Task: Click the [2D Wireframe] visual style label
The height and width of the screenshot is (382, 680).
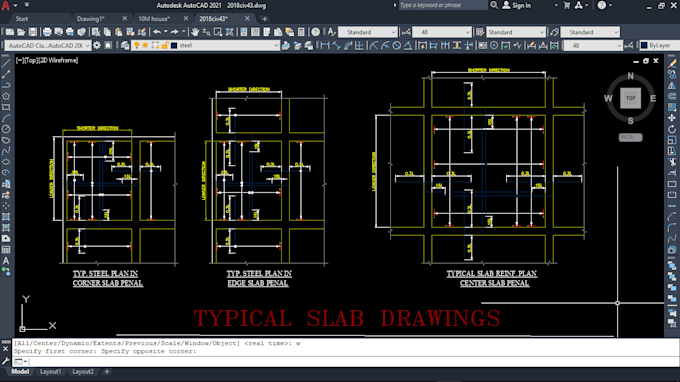Action: tap(59, 60)
